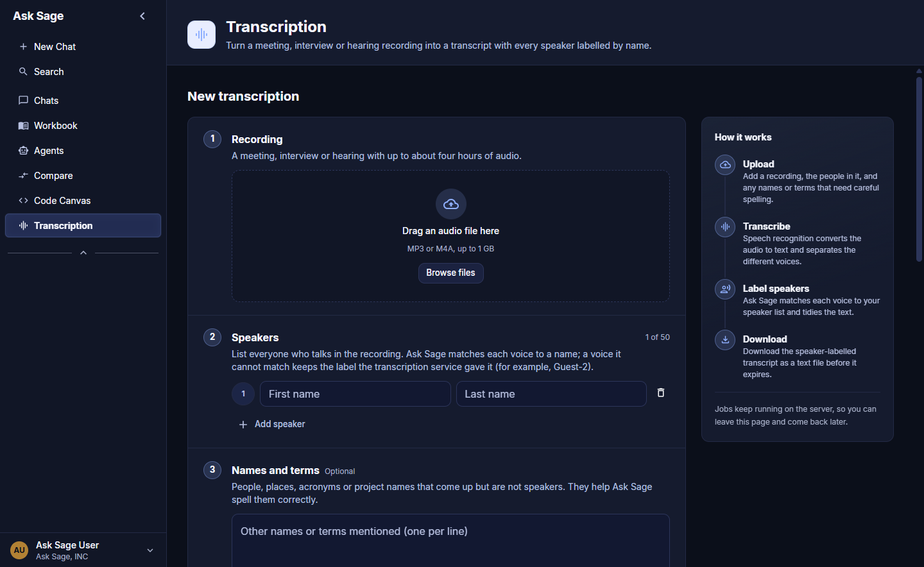Image resolution: width=924 pixels, height=567 pixels.
Task: Click the Browse files button
Action: pyautogui.click(x=451, y=273)
